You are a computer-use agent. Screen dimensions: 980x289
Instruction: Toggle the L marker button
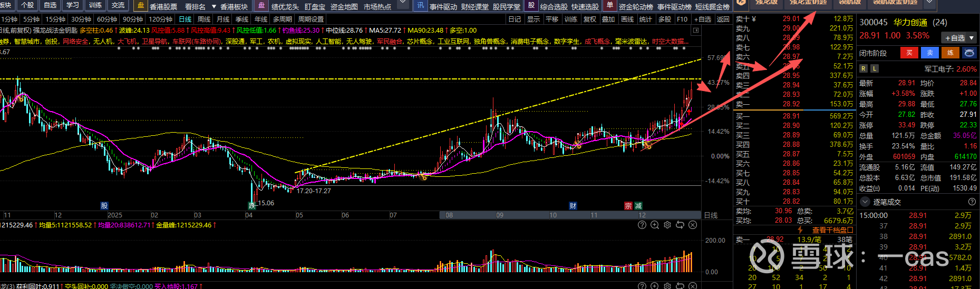(x=875, y=68)
